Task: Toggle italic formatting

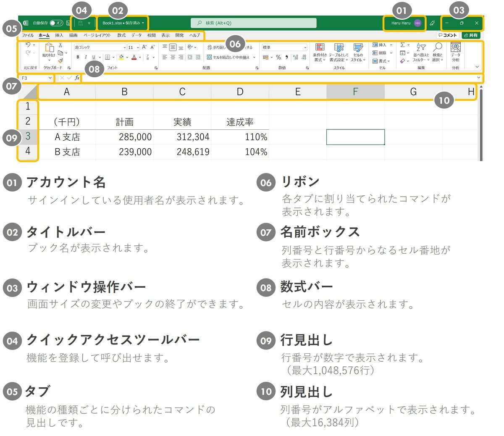Action: [x=85, y=57]
